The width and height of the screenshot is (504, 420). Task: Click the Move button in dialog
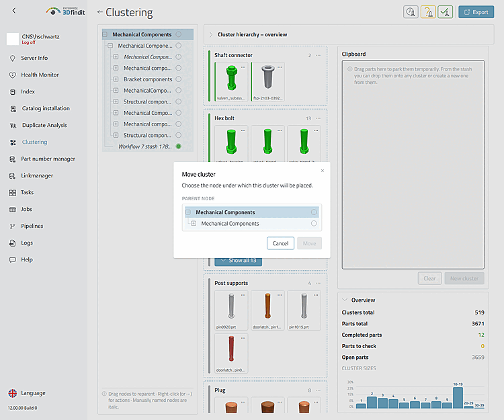(309, 243)
